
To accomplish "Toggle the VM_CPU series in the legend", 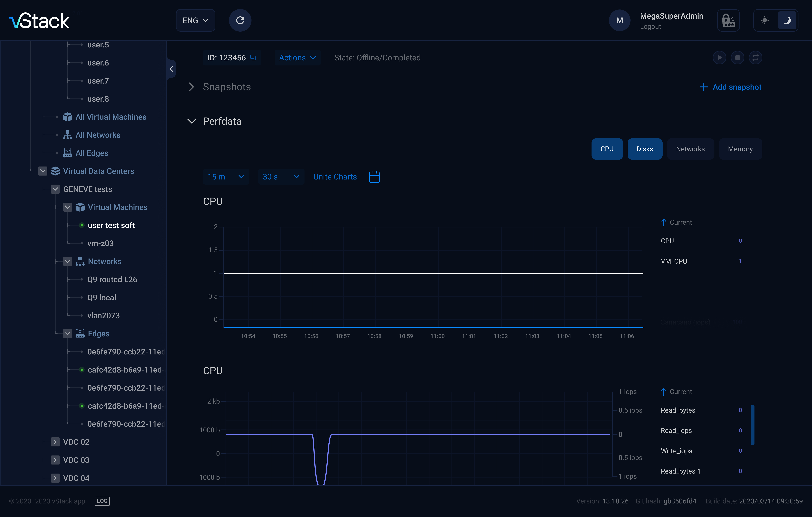I will pyautogui.click(x=674, y=261).
